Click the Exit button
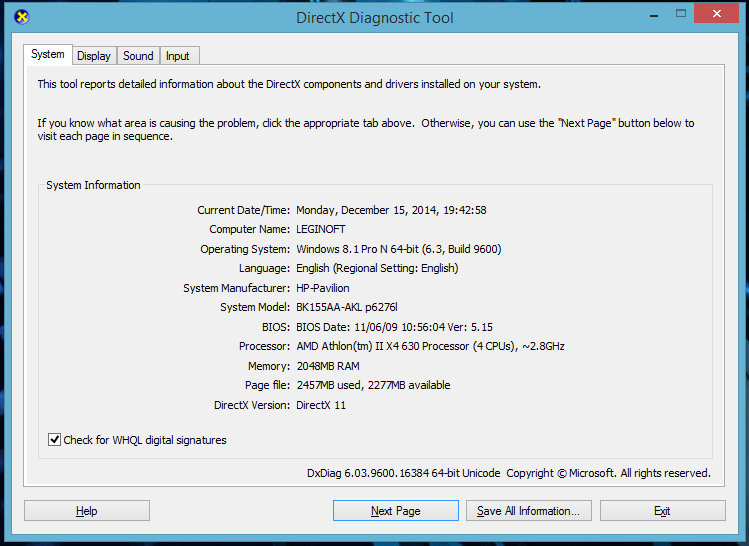 pyautogui.click(x=662, y=511)
